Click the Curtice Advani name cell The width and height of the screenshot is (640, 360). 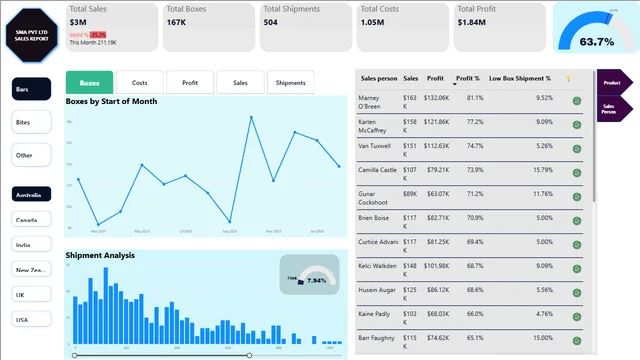pos(378,242)
